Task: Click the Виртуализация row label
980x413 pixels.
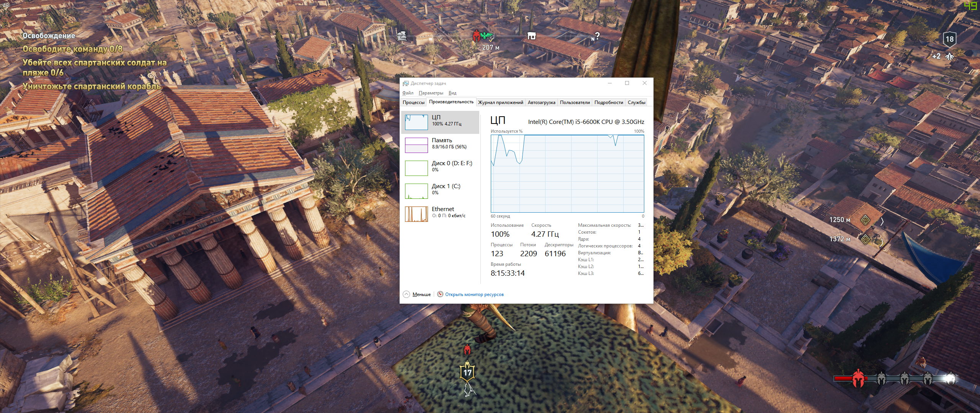Action: tap(594, 253)
